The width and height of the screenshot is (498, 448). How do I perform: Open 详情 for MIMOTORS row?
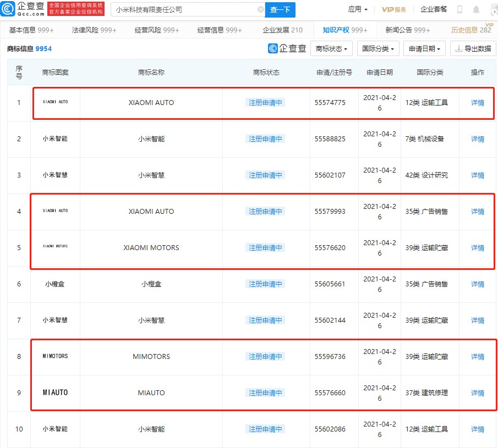click(x=477, y=357)
